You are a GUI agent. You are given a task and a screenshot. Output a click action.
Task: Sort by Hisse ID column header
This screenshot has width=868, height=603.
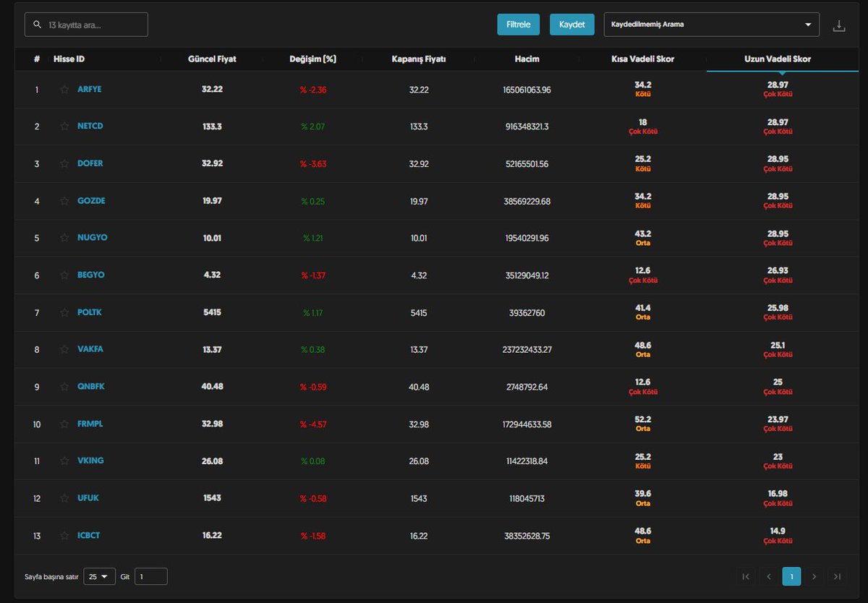pos(69,59)
